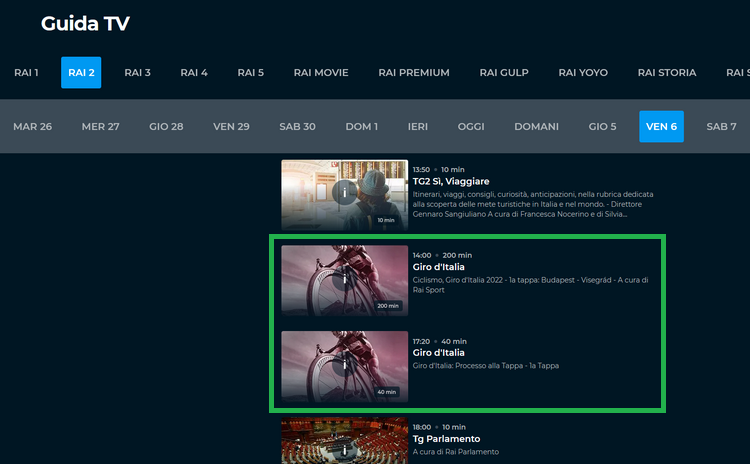Switch to RAI 3 channel
The height and width of the screenshot is (464, 750).
[x=137, y=73]
